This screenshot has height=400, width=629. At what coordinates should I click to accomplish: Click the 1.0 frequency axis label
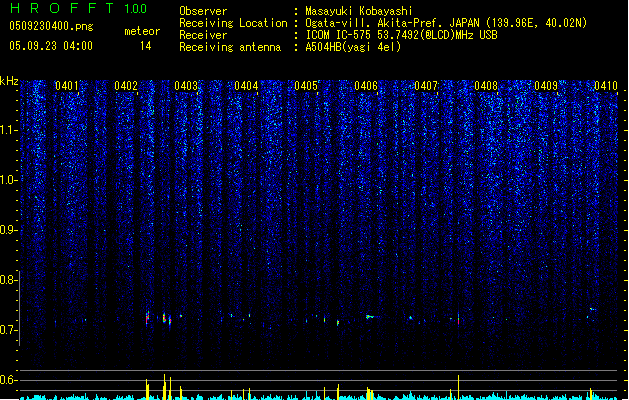(9, 180)
